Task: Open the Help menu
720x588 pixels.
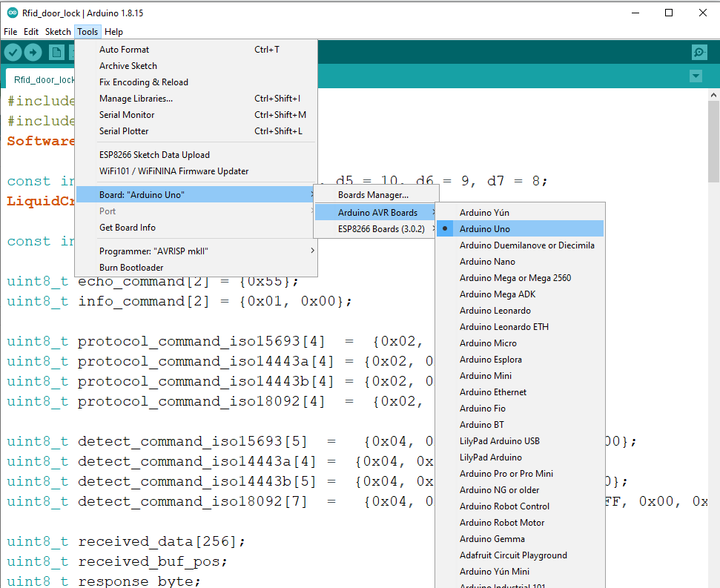Action: click(113, 32)
